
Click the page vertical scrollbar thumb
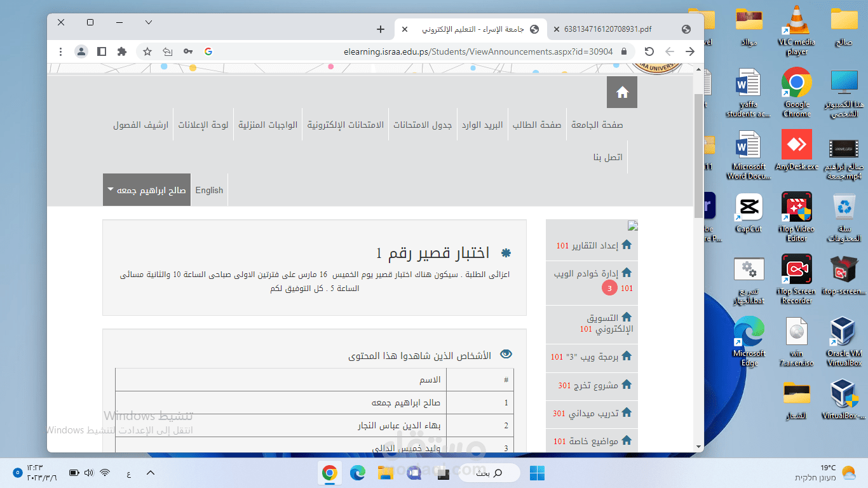pyautogui.click(x=698, y=156)
